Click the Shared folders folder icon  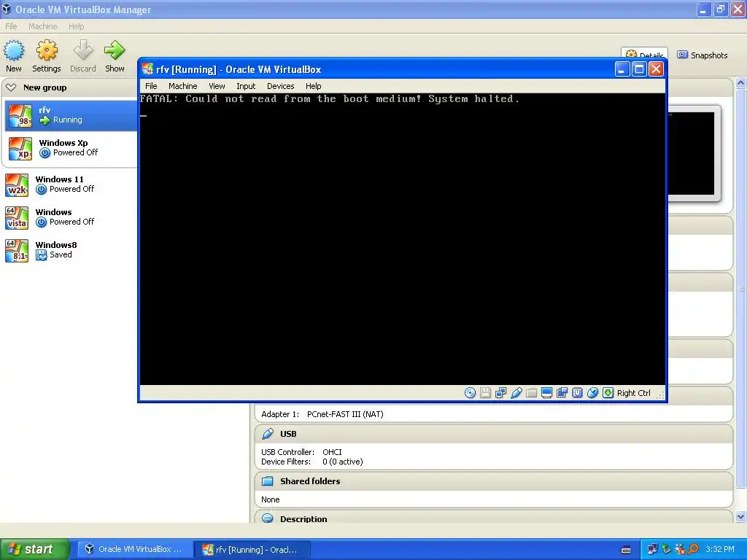click(268, 481)
